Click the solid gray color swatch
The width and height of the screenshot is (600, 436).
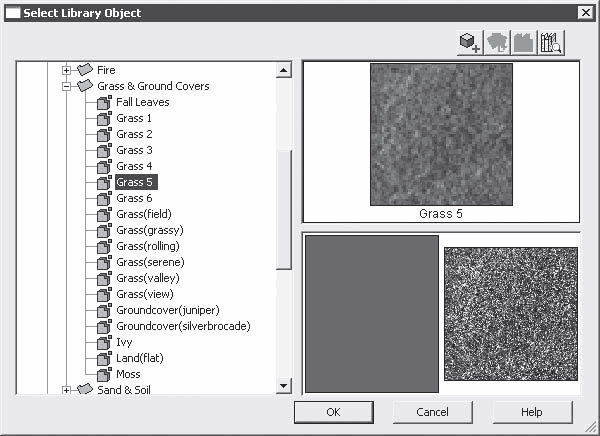pyautogui.click(x=372, y=314)
